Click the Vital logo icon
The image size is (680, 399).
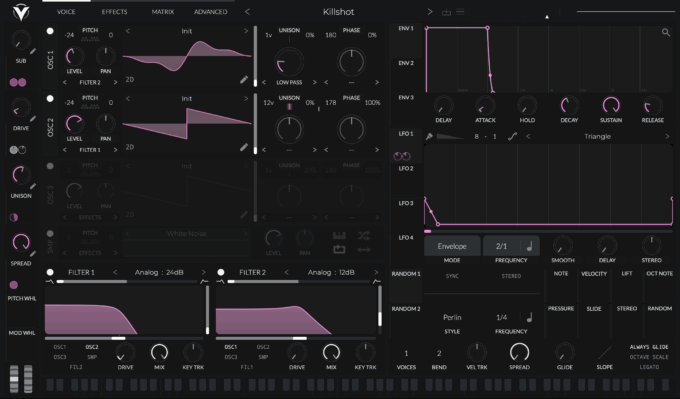20,12
